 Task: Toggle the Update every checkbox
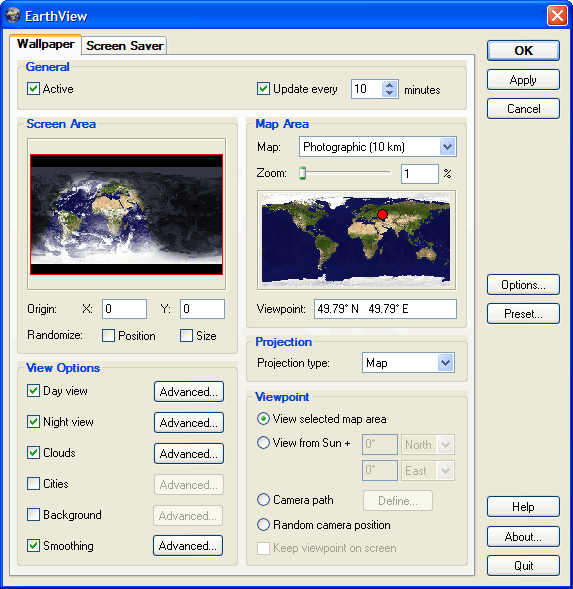(263, 89)
